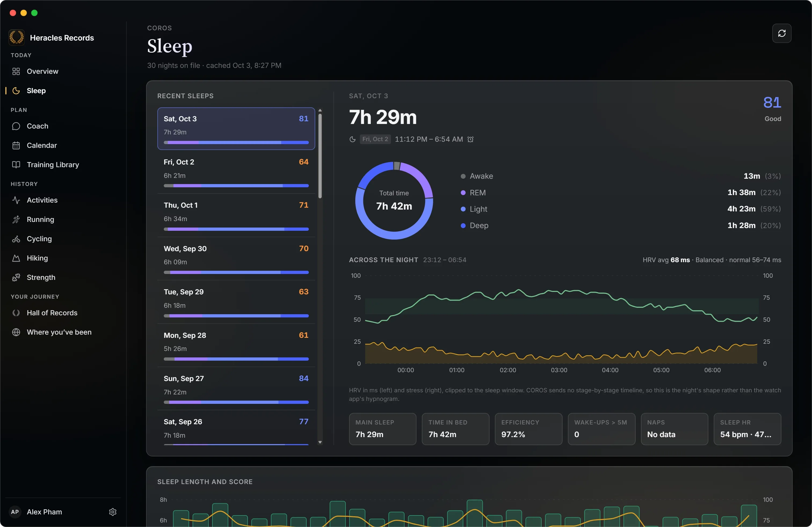Go to the Coach section
The width and height of the screenshot is (812, 527).
[x=63, y=126]
